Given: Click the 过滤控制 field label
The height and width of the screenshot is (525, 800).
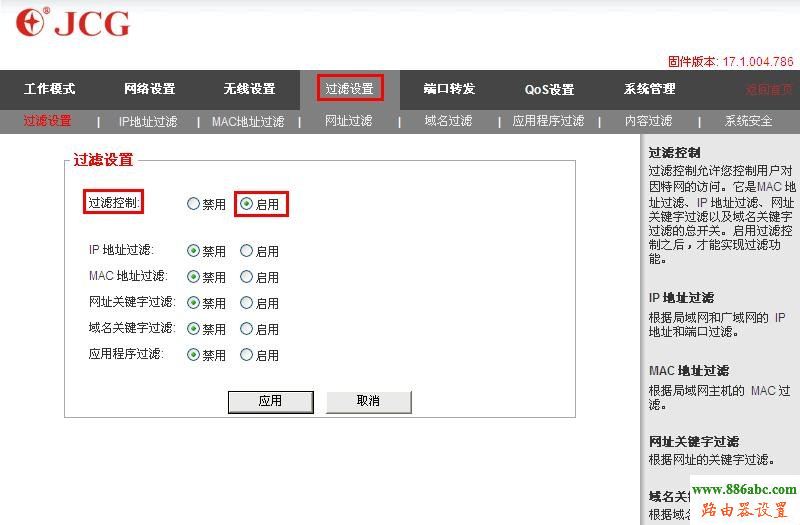Looking at the screenshot, I should [x=113, y=203].
